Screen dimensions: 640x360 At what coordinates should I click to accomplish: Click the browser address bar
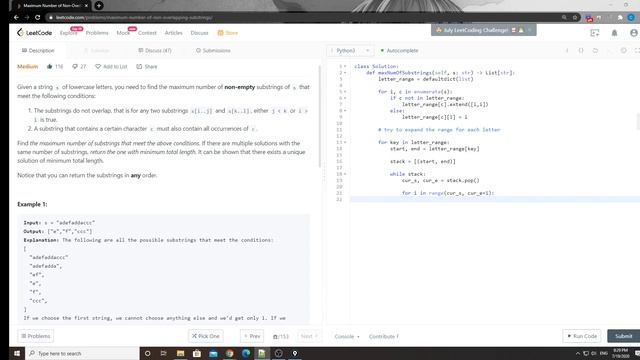(302, 18)
